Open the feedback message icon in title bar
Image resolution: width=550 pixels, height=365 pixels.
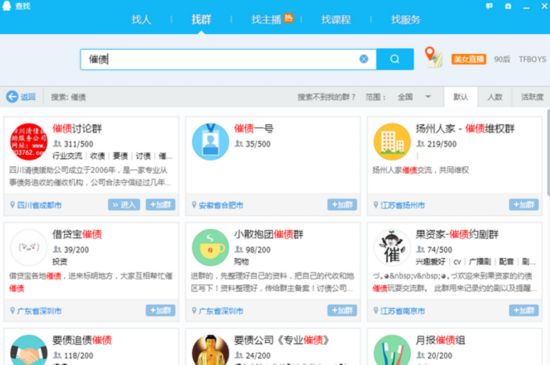489,6
